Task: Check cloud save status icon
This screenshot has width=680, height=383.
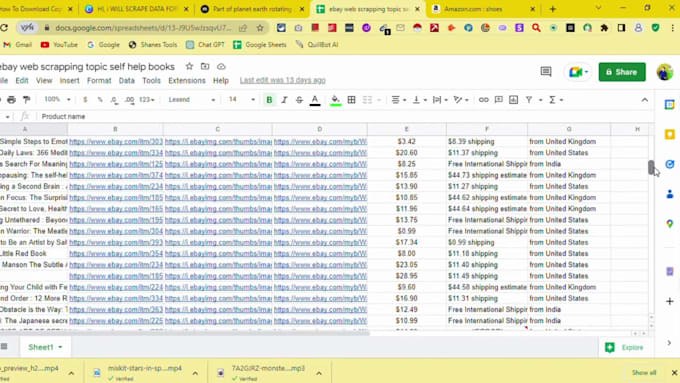Action: pyautogui.click(x=221, y=66)
